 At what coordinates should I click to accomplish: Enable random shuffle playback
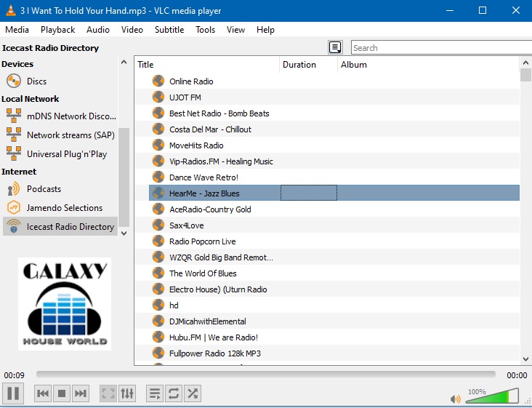click(x=193, y=393)
